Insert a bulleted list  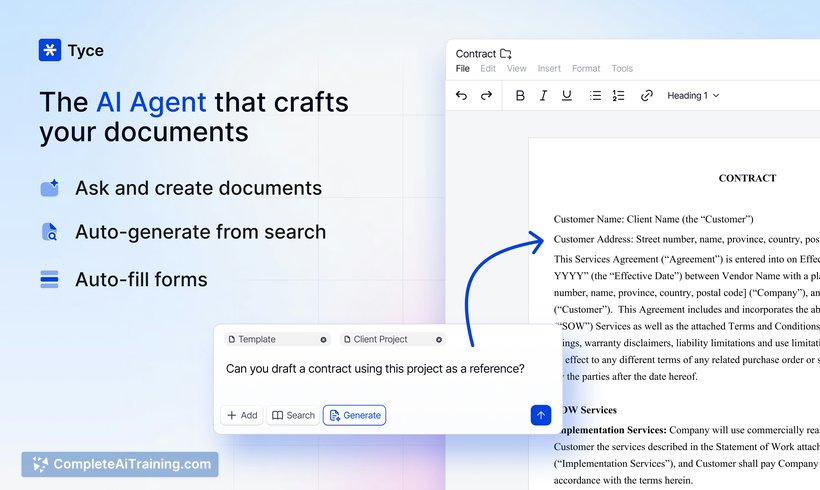595,95
